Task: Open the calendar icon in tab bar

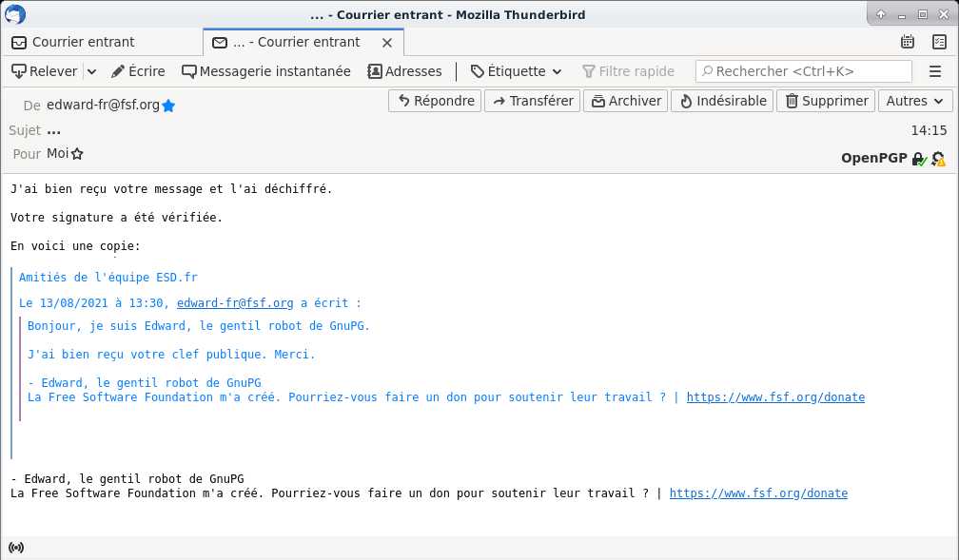Action: [908, 42]
